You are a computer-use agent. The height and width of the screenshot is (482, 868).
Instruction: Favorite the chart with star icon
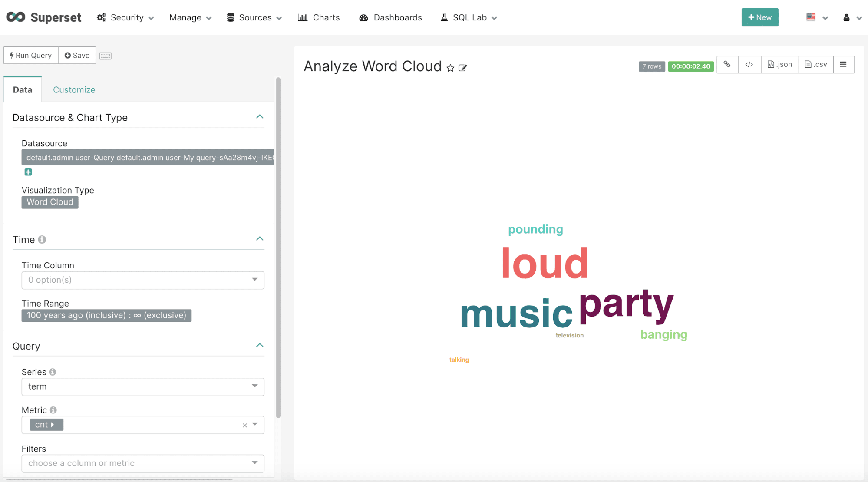(x=450, y=68)
